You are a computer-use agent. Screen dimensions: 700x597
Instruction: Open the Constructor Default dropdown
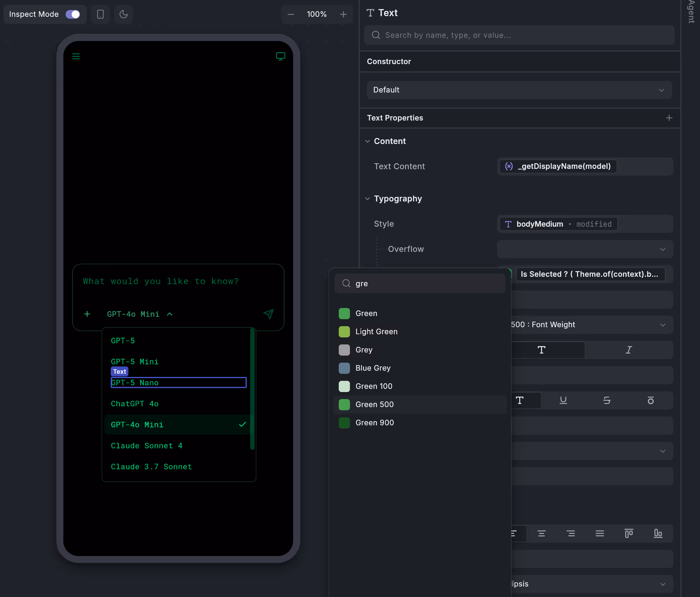point(519,90)
